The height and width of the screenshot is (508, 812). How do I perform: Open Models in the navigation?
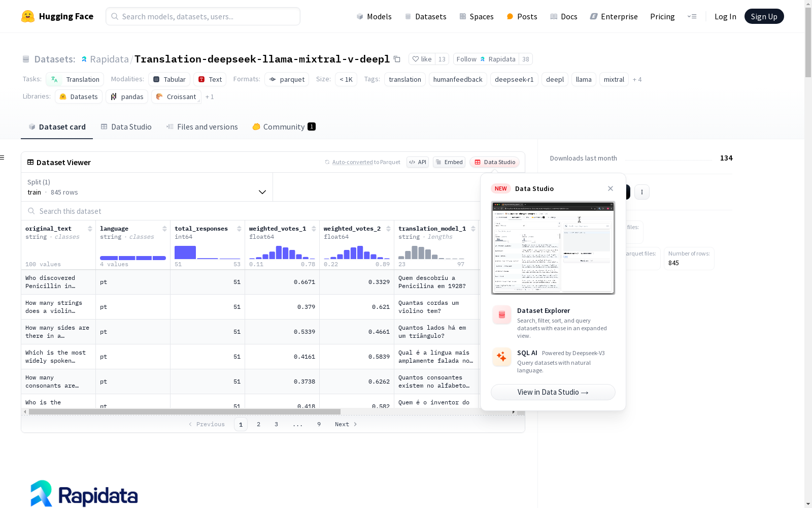coord(374,16)
